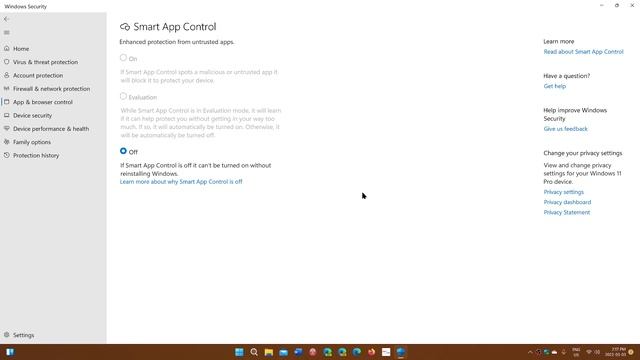Screen dimensions: 640x360
Task: Select the Off radio button
Action: (123, 151)
